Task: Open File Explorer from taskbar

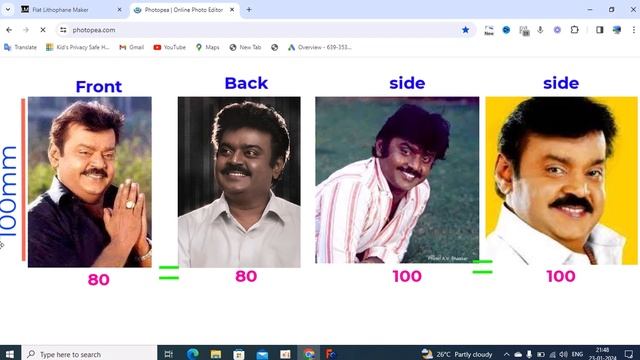Action: (216, 353)
